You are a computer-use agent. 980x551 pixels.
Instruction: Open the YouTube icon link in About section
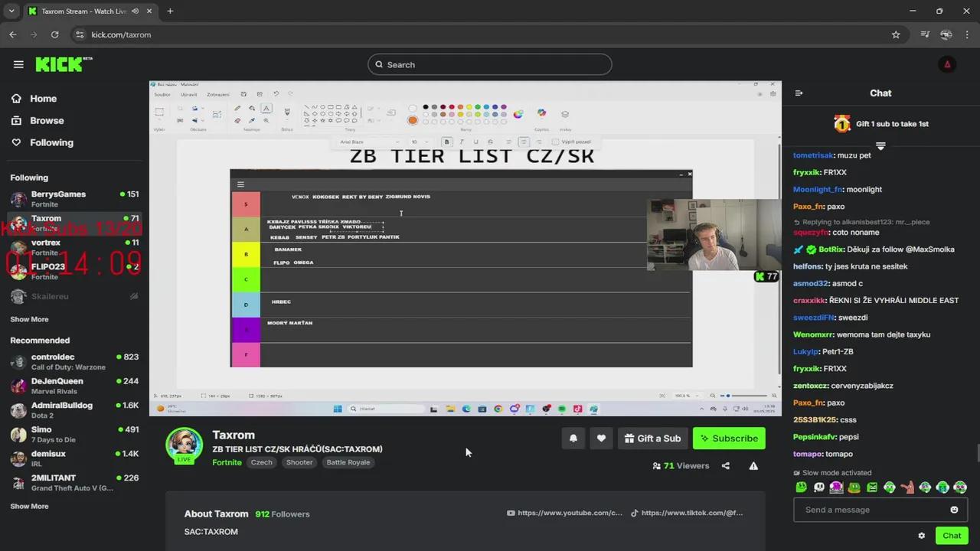click(511, 514)
